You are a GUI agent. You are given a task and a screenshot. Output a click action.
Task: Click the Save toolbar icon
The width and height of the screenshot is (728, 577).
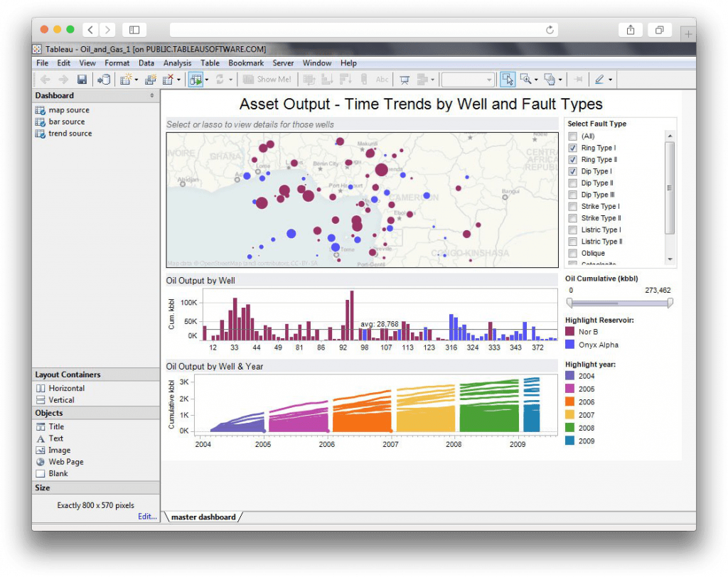click(x=82, y=80)
